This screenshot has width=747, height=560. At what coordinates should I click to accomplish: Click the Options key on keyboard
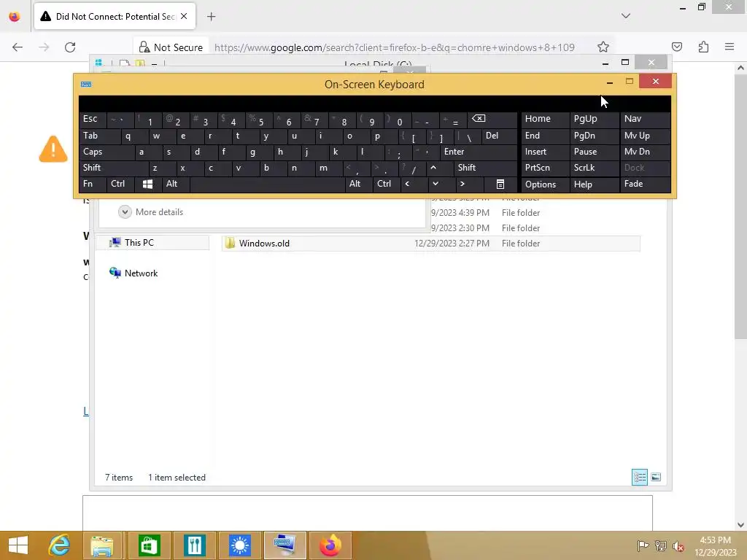[545, 184]
